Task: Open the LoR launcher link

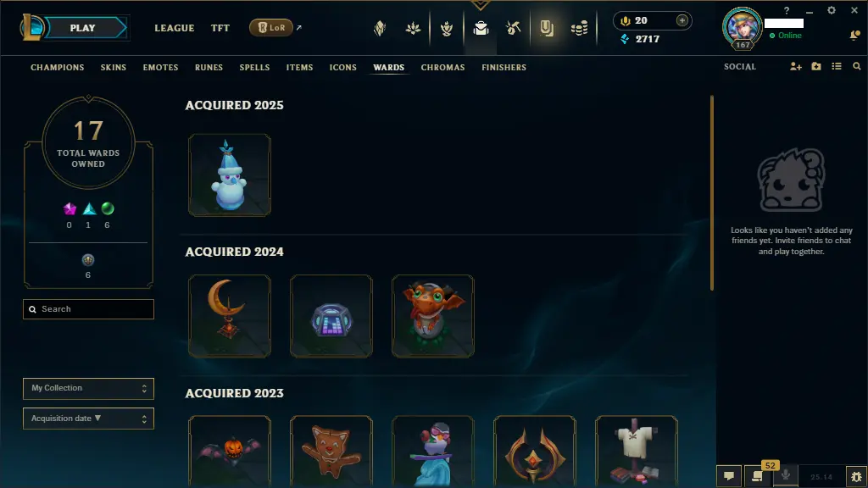Action: click(271, 27)
